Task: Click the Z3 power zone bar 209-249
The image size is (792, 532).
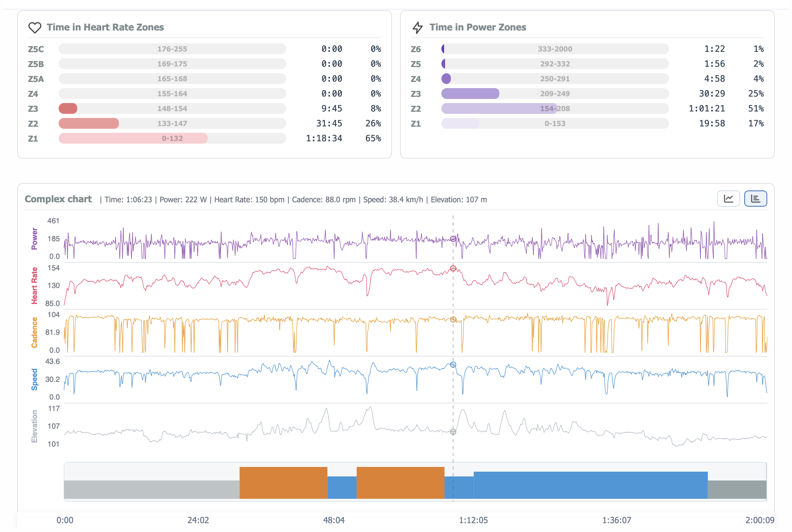Action: click(555, 94)
